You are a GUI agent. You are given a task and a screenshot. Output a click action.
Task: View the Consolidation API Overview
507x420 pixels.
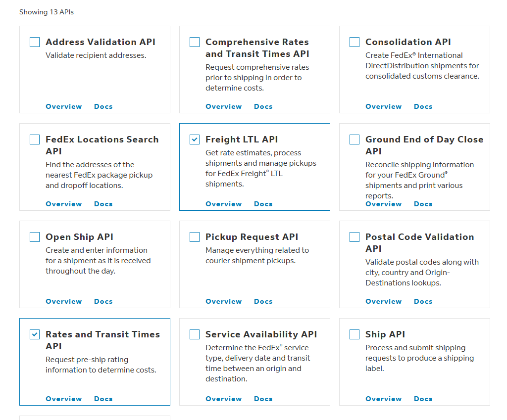383,106
